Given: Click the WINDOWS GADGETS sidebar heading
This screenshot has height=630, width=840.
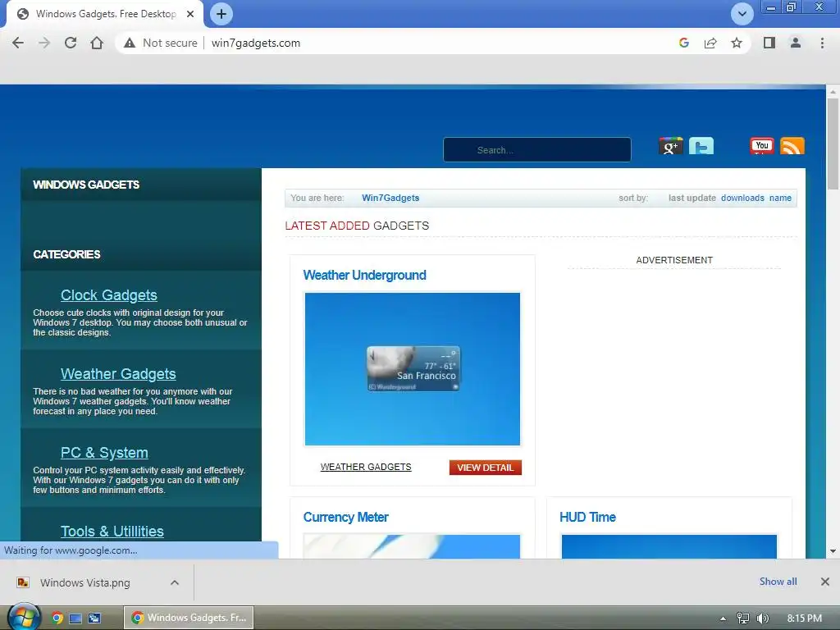Looking at the screenshot, I should 85,185.
